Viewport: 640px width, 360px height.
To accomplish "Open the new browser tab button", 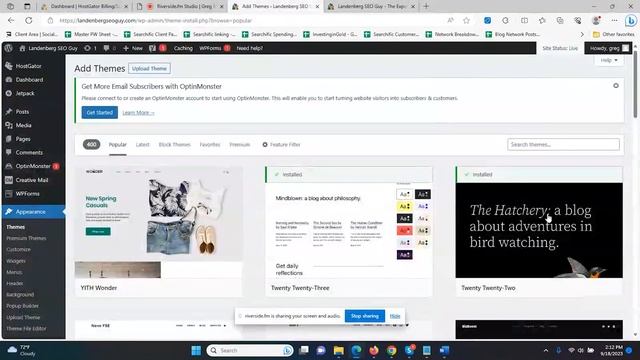I will pos(426,7).
